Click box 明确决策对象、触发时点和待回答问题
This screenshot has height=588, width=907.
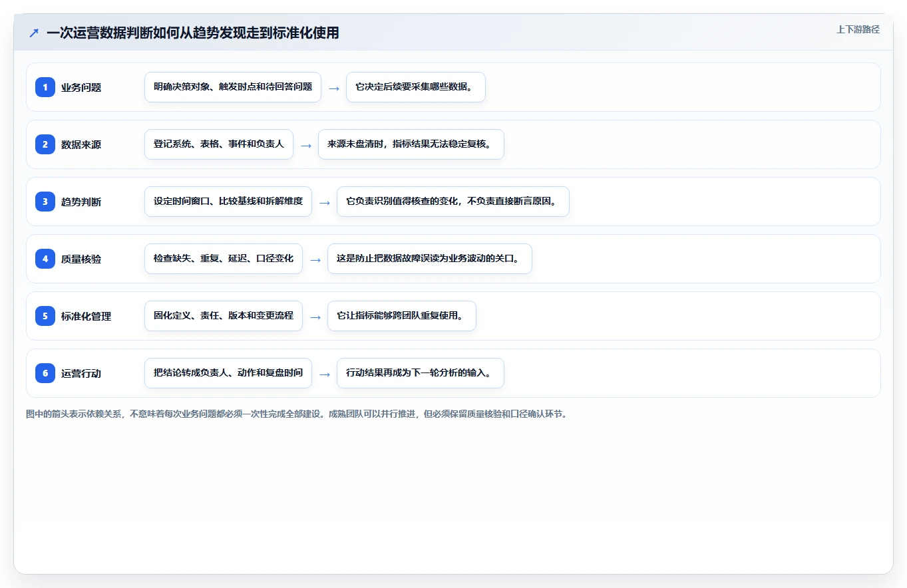point(233,87)
